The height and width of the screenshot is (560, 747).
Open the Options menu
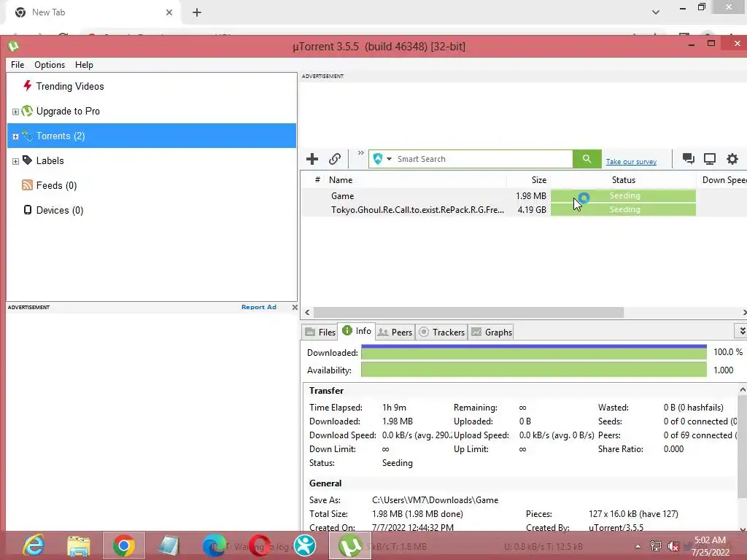[x=50, y=65]
